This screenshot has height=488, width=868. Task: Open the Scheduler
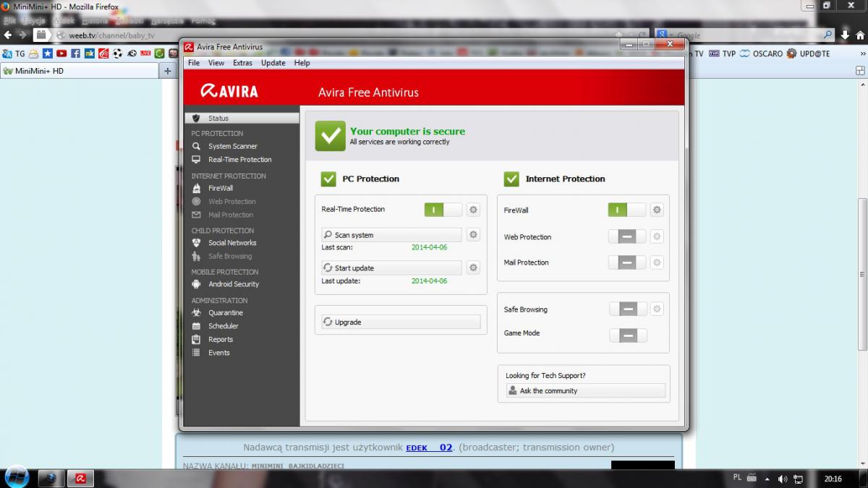[x=224, y=326]
